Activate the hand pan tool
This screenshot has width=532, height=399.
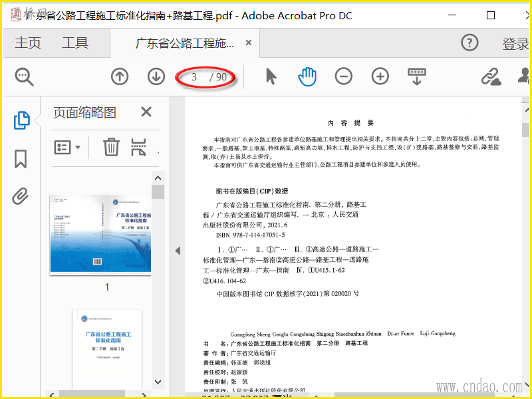307,76
